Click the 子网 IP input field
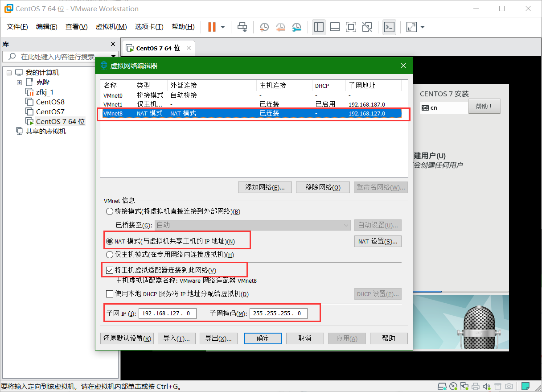Viewport: 542px width, 392px height. pyautogui.click(x=167, y=314)
